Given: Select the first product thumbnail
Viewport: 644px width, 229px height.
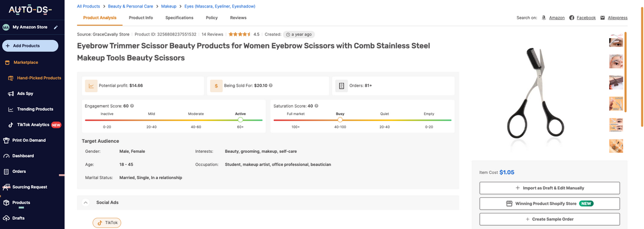Looking at the screenshot, I should 616,40.
